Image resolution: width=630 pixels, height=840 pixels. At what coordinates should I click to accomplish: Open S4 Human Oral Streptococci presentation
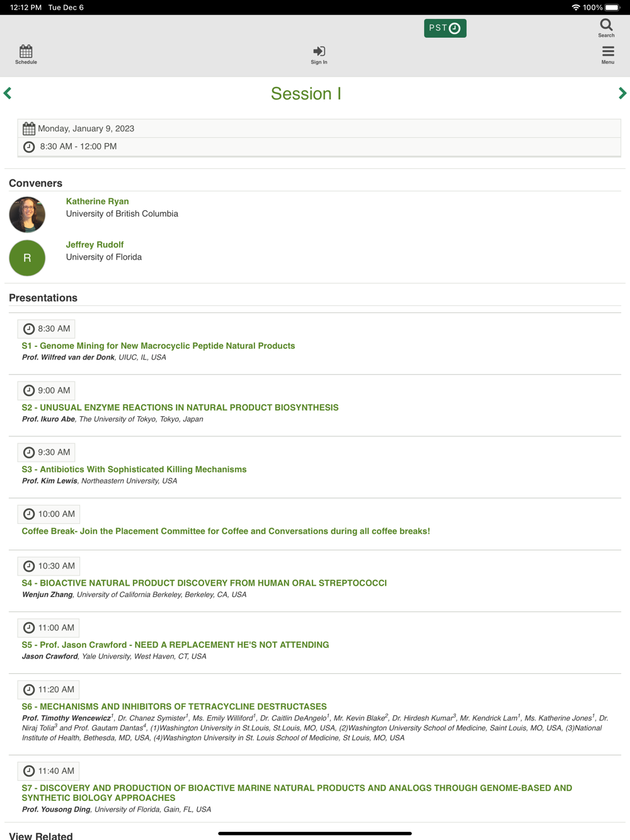click(204, 583)
